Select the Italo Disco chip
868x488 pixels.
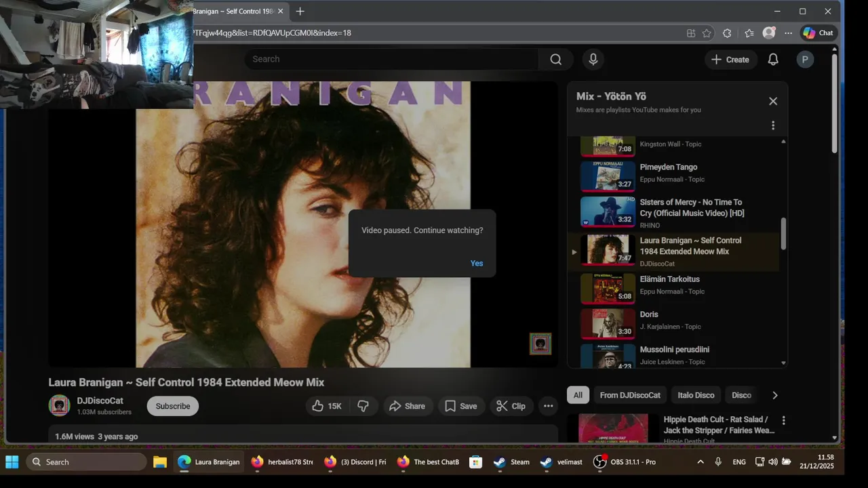[696, 395]
